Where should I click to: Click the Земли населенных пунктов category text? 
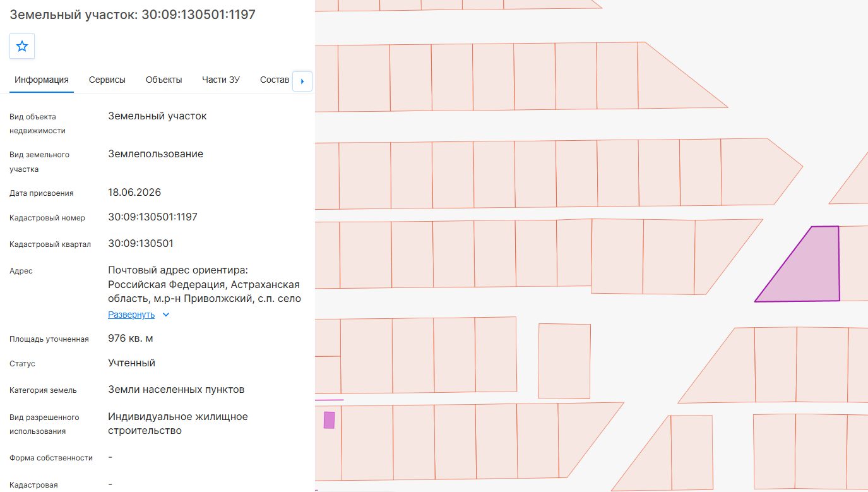pyautogui.click(x=176, y=389)
